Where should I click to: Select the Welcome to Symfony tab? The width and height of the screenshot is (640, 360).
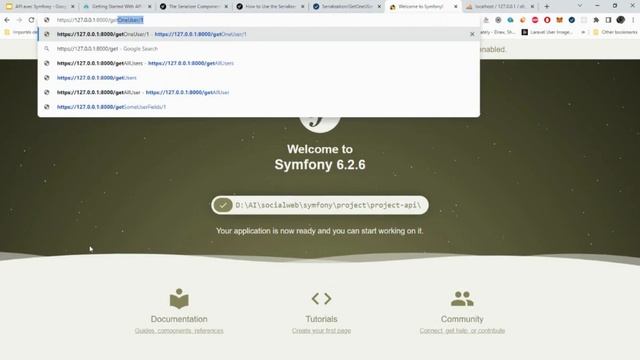click(x=423, y=7)
